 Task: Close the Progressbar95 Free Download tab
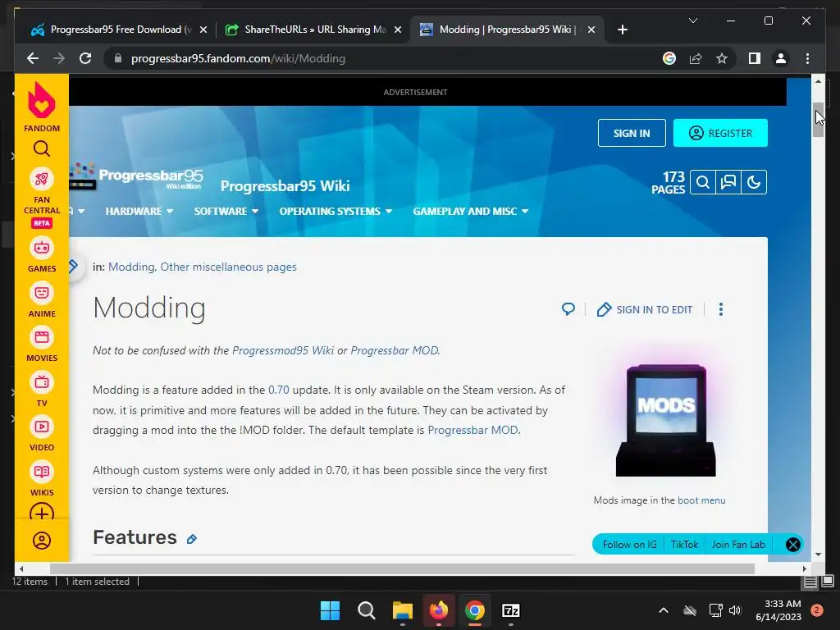[203, 30]
